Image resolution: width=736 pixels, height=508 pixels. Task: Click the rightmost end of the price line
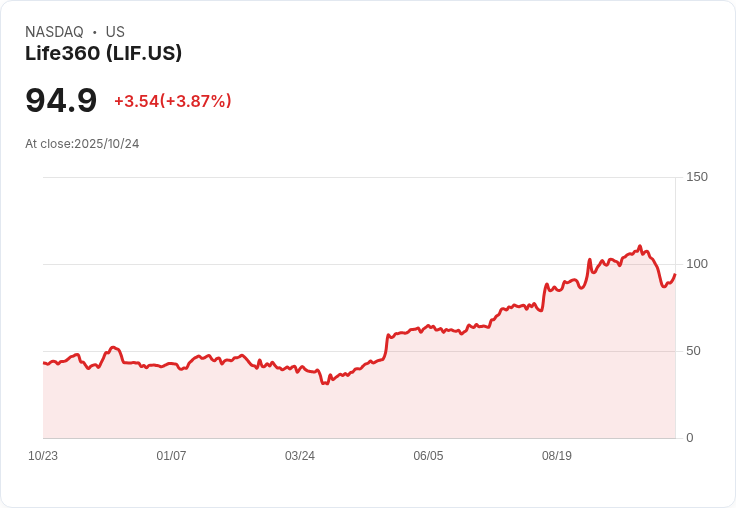(675, 274)
